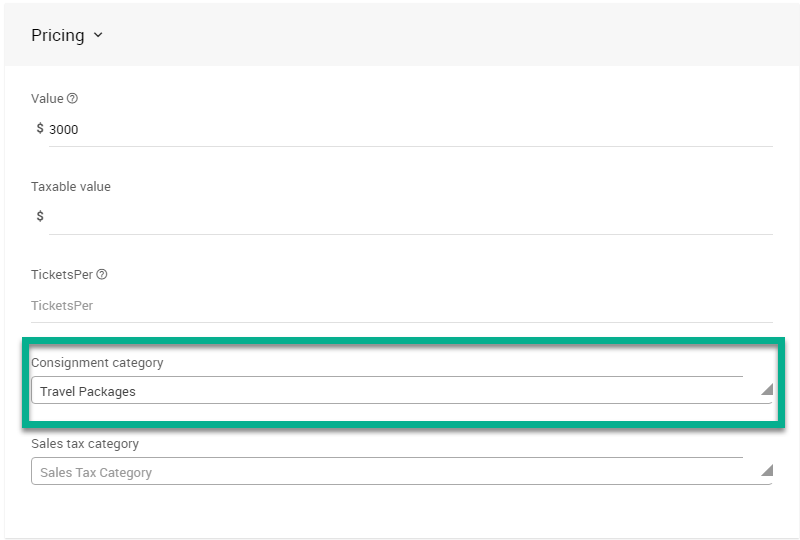Viewport: 800px width, 540px height.
Task: Click the TicketsPer help question mark icon
Action: point(102,275)
